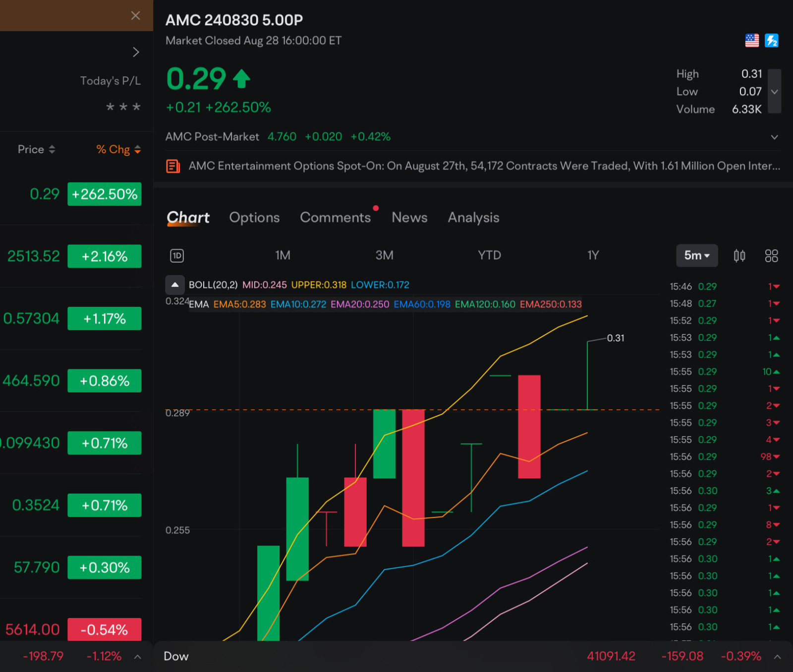This screenshot has height=672, width=793.
Task: Click the last price 0.29 quote
Action: 196,79
